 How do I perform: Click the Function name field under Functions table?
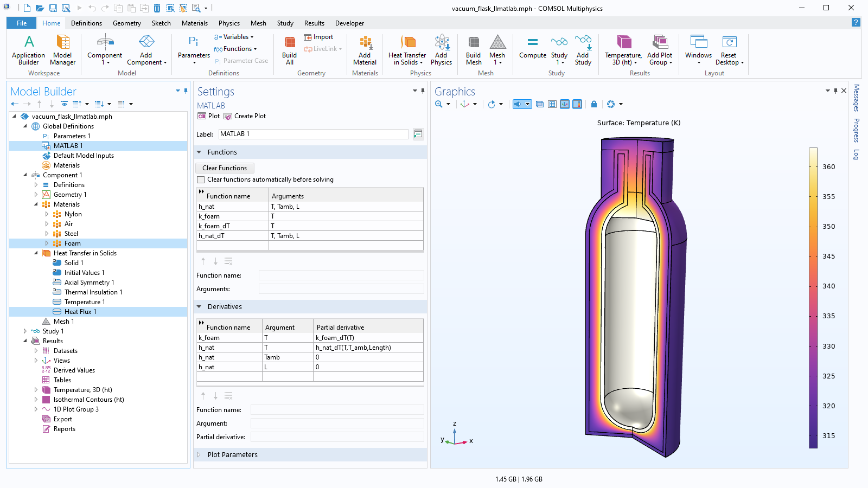tap(341, 275)
